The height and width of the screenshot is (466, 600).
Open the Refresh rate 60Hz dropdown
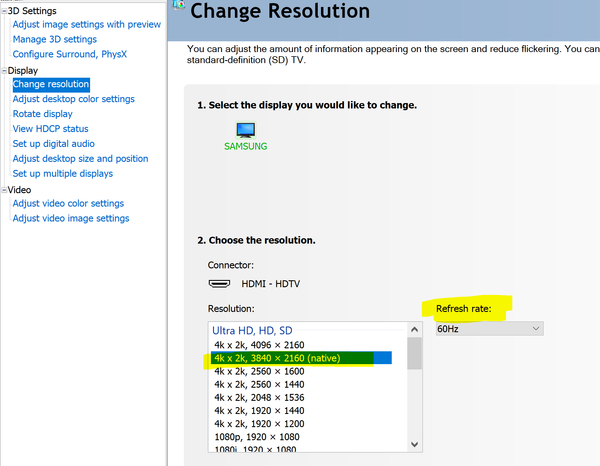click(x=489, y=329)
